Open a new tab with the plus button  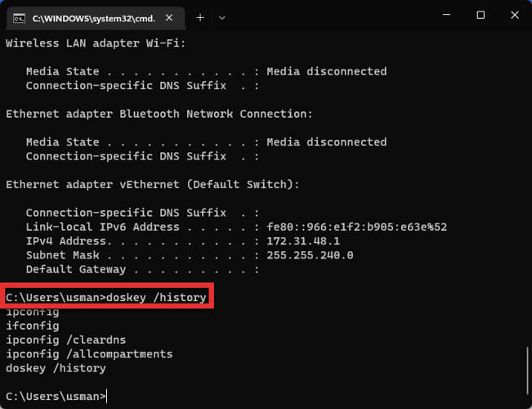tap(200, 18)
